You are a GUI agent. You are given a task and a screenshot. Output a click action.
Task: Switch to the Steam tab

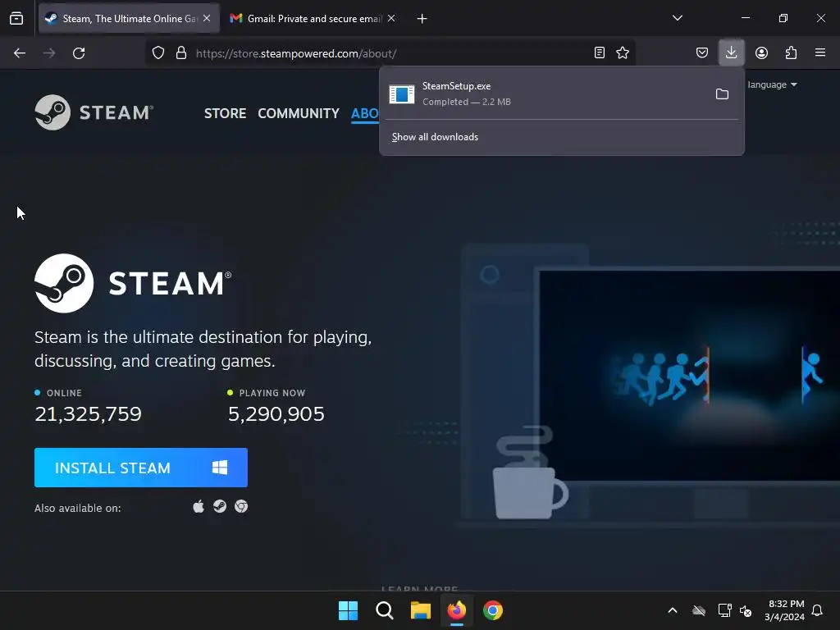tap(129, 18)
